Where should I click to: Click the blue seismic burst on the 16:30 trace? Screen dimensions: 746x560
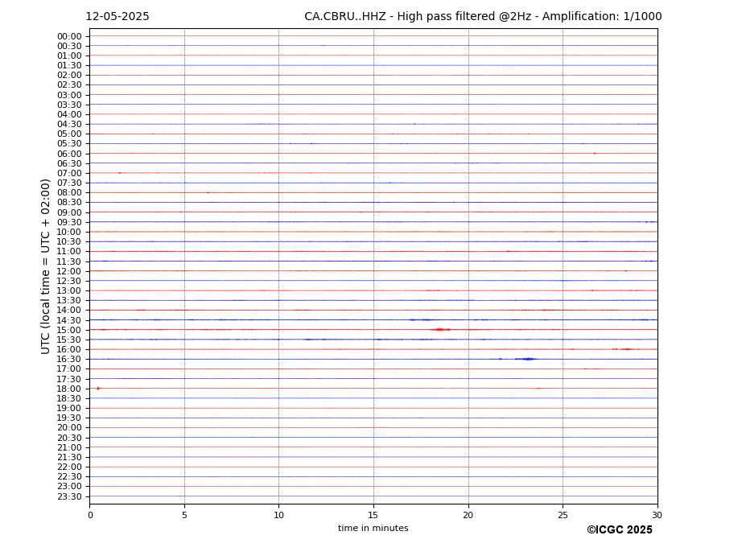pyautogui.click(x=525, y=359)
